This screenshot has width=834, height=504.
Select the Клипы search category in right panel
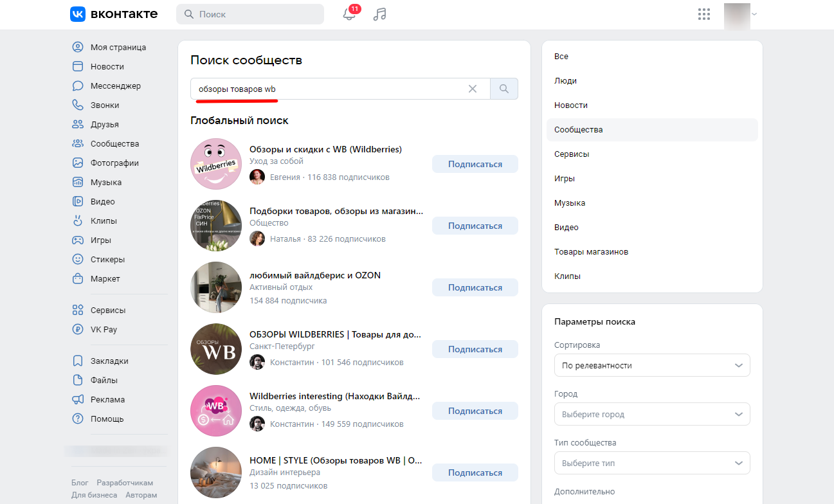click(652, 276)
